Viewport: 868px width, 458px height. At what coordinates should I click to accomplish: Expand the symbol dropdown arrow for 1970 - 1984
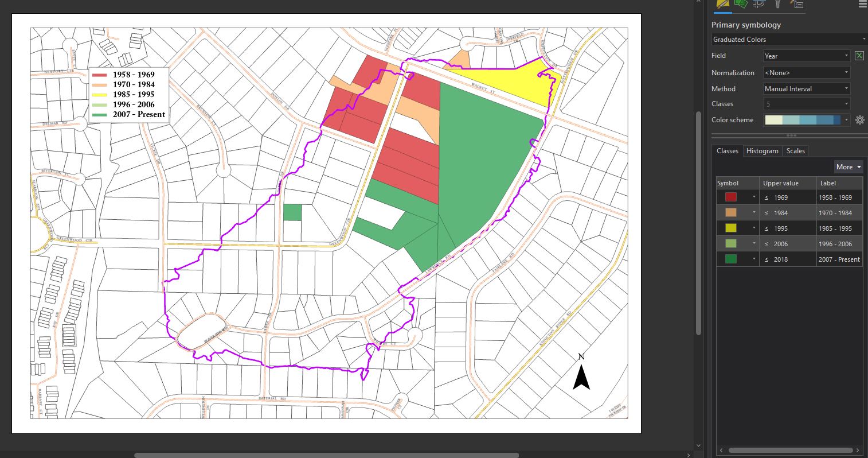[x=754, y=212]
